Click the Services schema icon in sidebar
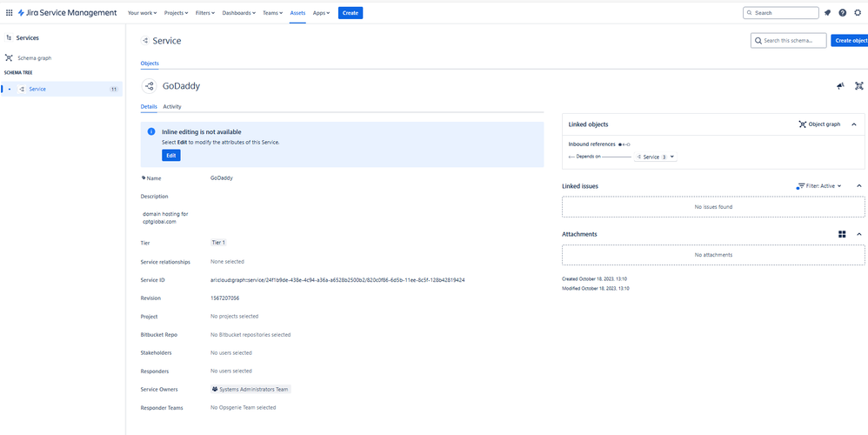The height and width of the screenshot is (435, 868). click(x=9, y=37)
